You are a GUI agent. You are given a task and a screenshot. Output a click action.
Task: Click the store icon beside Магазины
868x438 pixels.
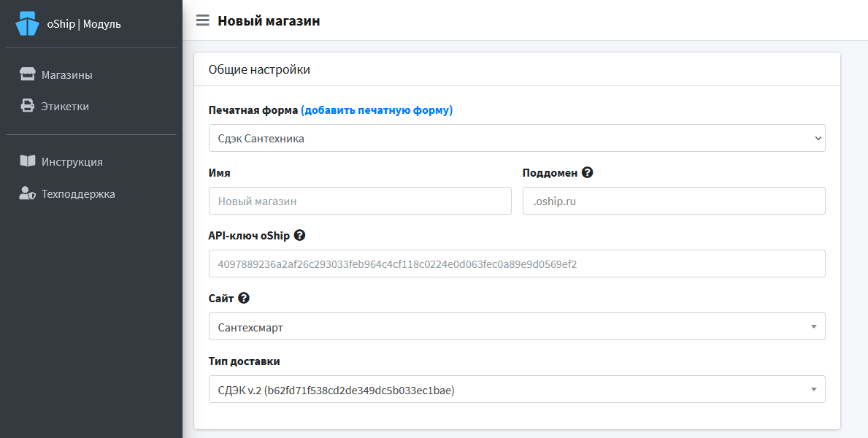click(27, 74)
